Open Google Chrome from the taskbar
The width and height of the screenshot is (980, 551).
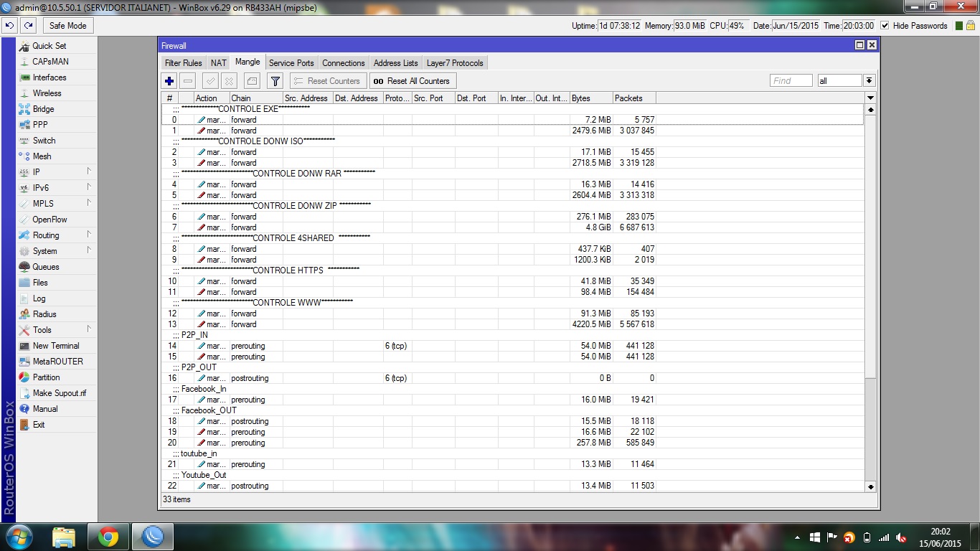coord(108,536)
